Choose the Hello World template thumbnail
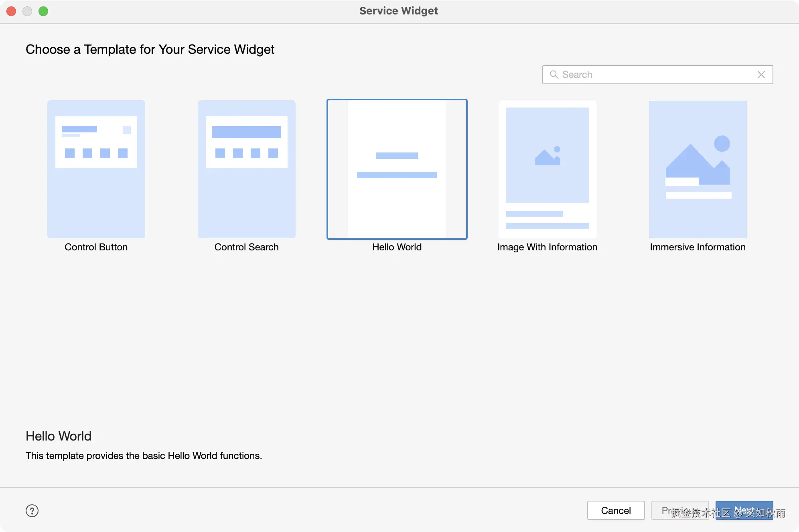 click(x=397, y=169)
